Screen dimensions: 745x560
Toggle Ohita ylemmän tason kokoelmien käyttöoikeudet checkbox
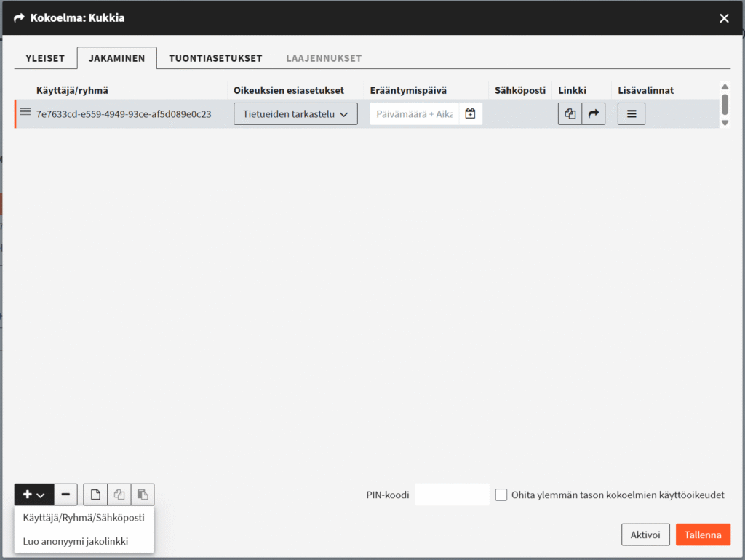[501, 495]
